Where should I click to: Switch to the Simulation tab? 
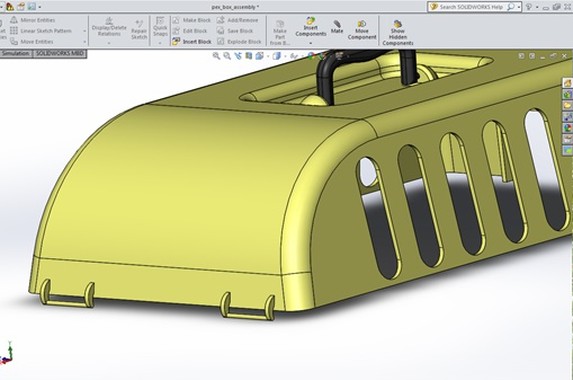coord(16,54)
